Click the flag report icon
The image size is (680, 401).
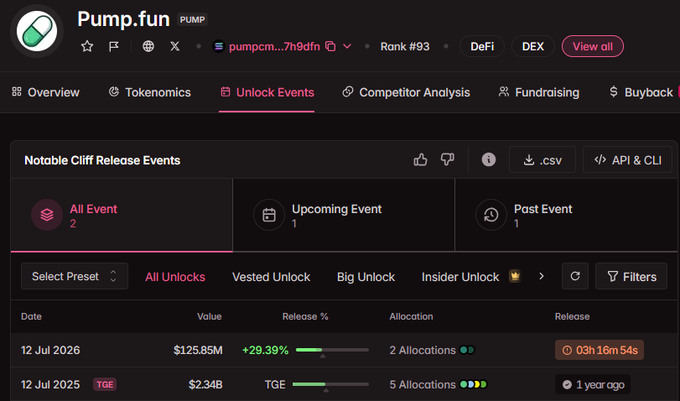click(114, 46)
